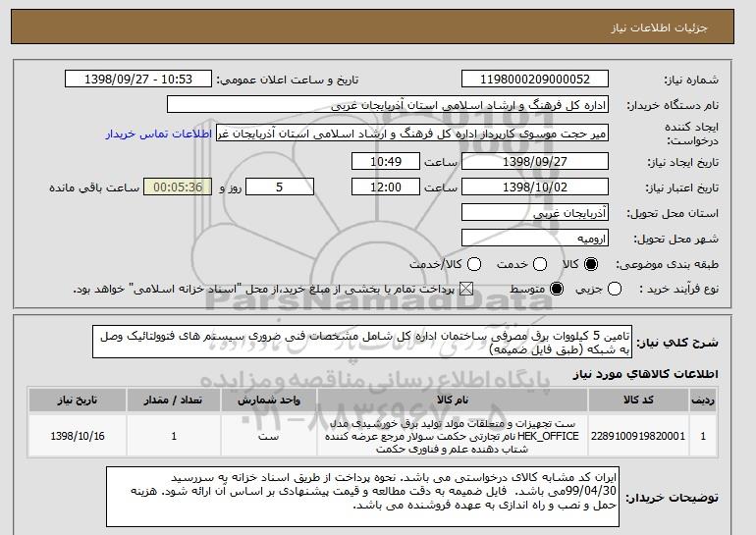Click the request creator name field
The width and height of the screenshot is (756, 535).
[x=412, y=134]
